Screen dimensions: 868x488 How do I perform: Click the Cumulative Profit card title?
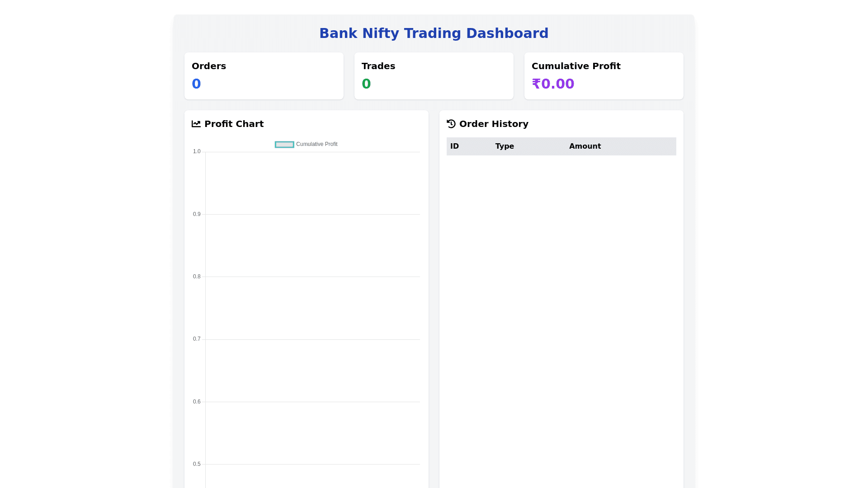[x=576, y=66]
